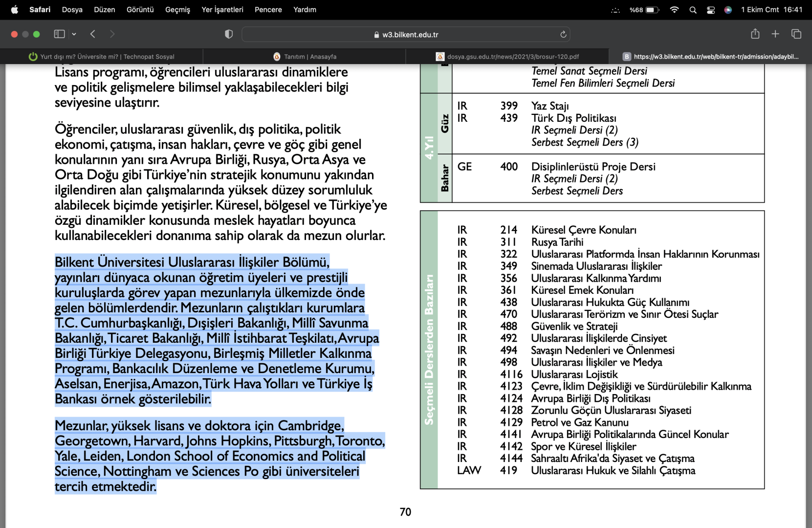The width and height of the screenshot is (812, 528).
Task: Click page number 70
Action: click(405, 512)
